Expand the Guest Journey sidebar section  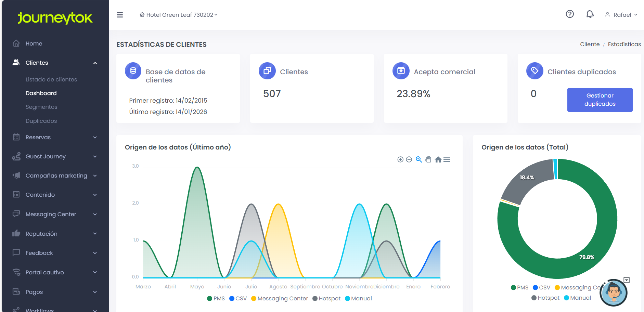pos(55,156)
